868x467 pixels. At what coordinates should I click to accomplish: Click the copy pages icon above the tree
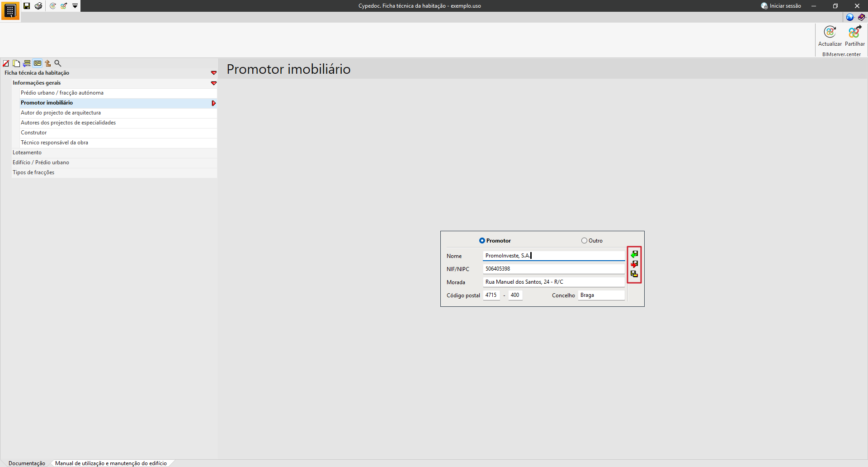tap(16, 63)
